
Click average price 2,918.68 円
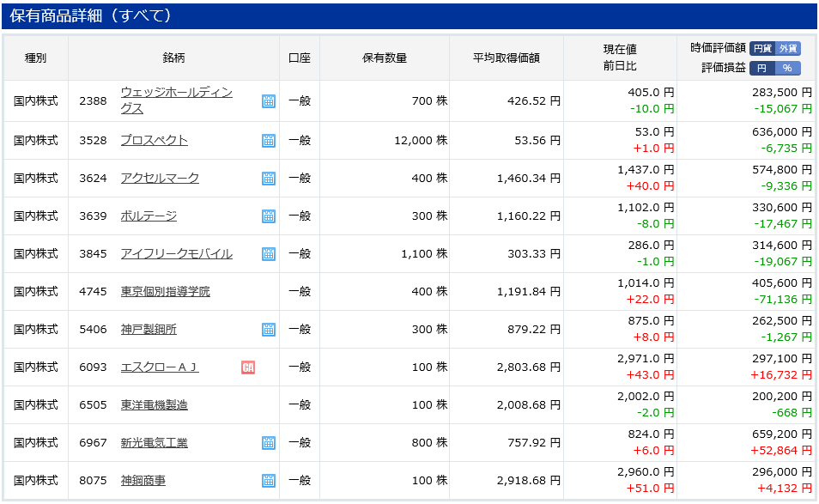click(529, 481)
